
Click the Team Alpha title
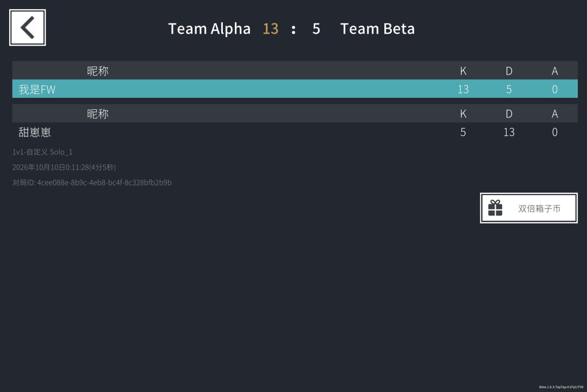point(209,29)
